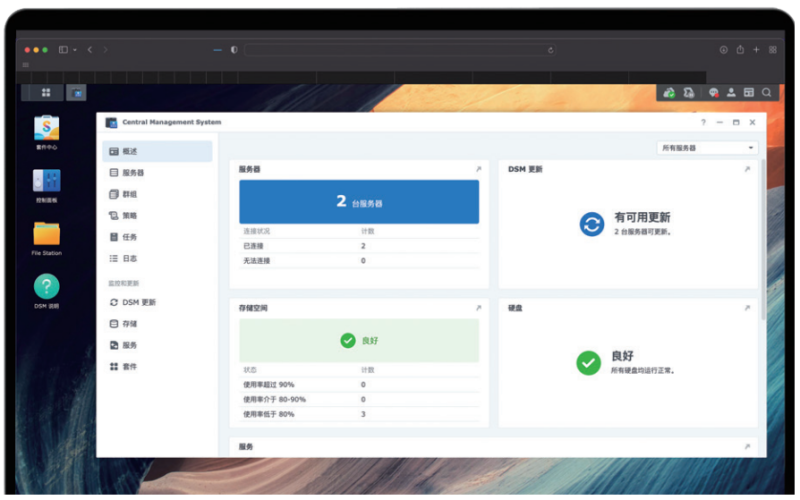Expand the 服务器 widget via its arrow icon
The image size is (800, 500).
(x=479, y=169)
